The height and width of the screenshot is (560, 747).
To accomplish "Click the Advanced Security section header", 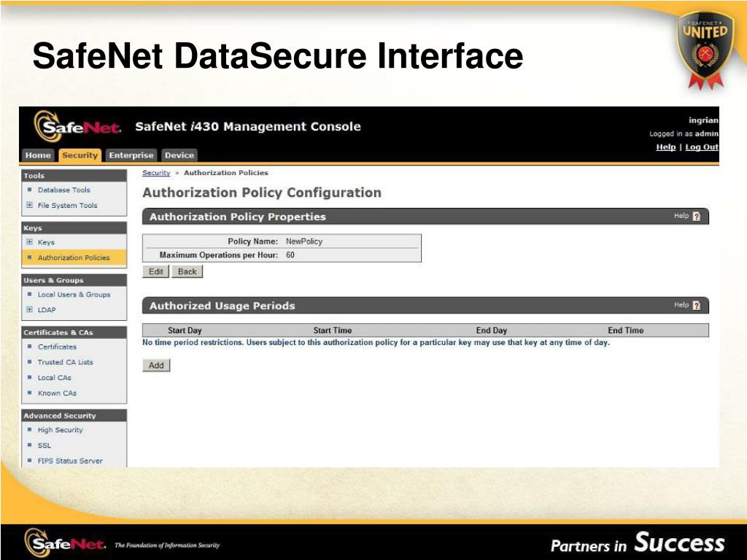I will coord(74,416).
